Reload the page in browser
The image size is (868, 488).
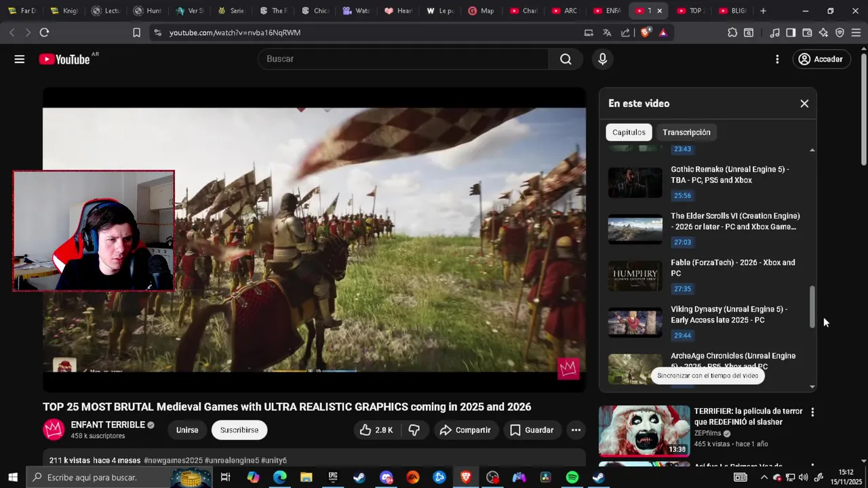[x=44, y=33]
